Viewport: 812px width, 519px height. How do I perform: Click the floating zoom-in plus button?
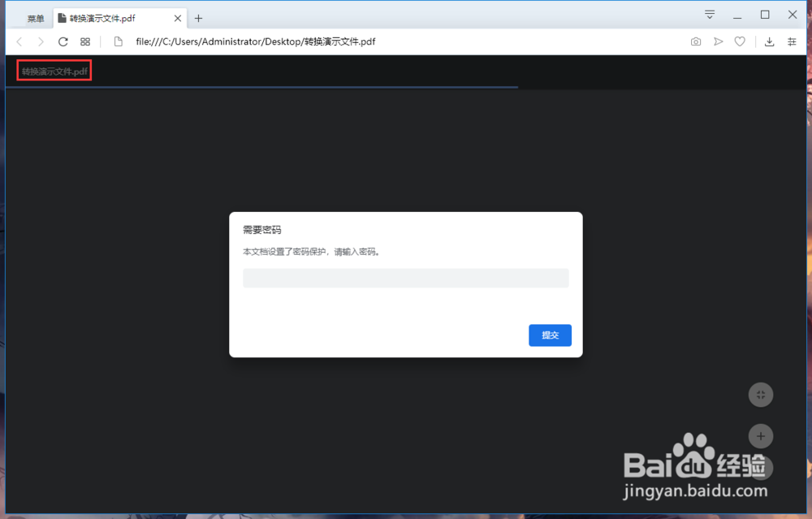click(761, 436)
